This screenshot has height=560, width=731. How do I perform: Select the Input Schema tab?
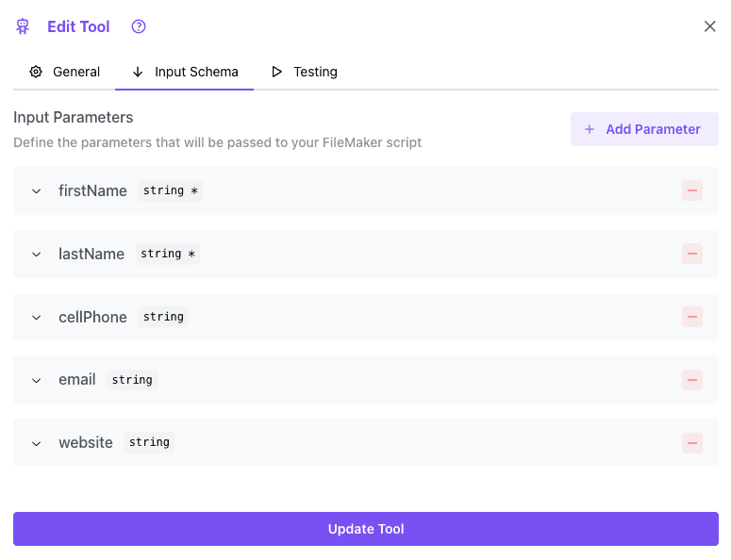pyautogui.click(x=185, y=72)
